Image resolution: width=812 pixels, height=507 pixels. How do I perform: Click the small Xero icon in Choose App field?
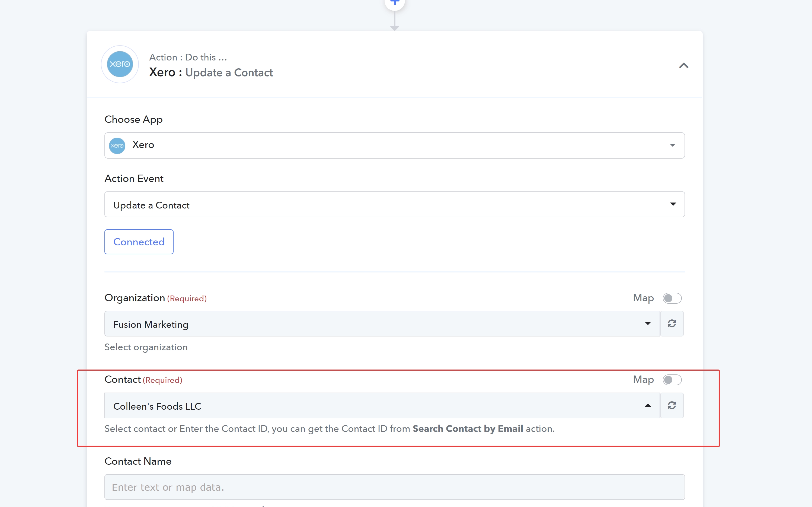117,146
